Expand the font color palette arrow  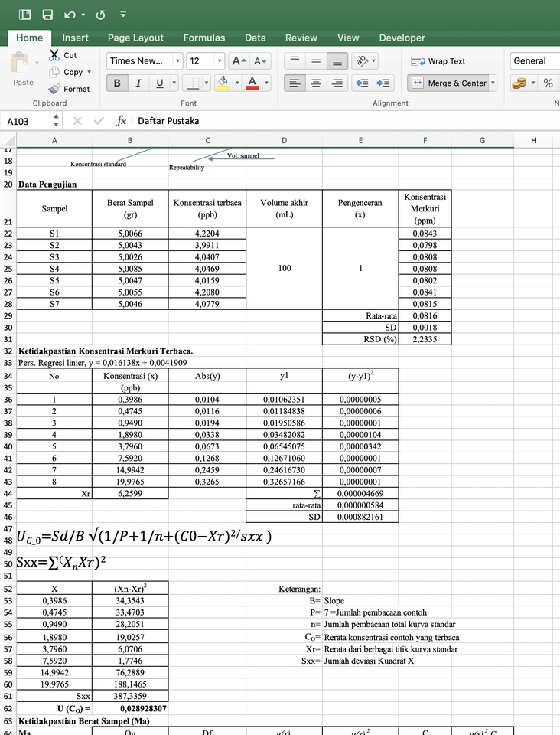click(266, 83)
